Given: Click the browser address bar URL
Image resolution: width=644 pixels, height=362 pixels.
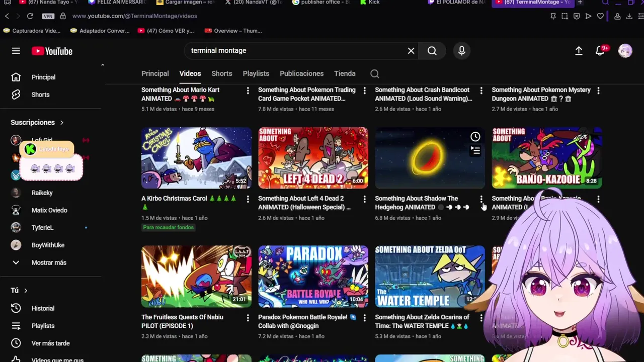Looking at the screenshot, I should 135,16.
